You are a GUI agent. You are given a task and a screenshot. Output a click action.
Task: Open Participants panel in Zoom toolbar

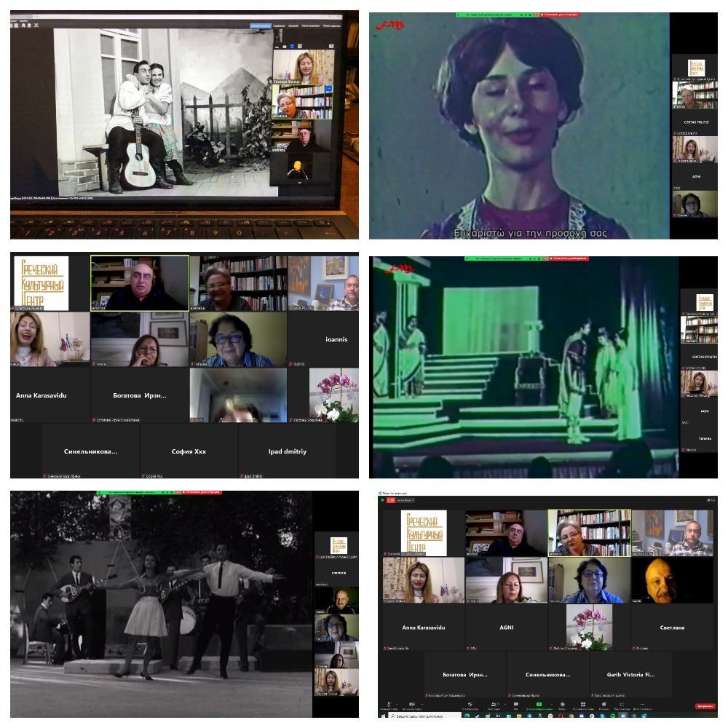494,704
